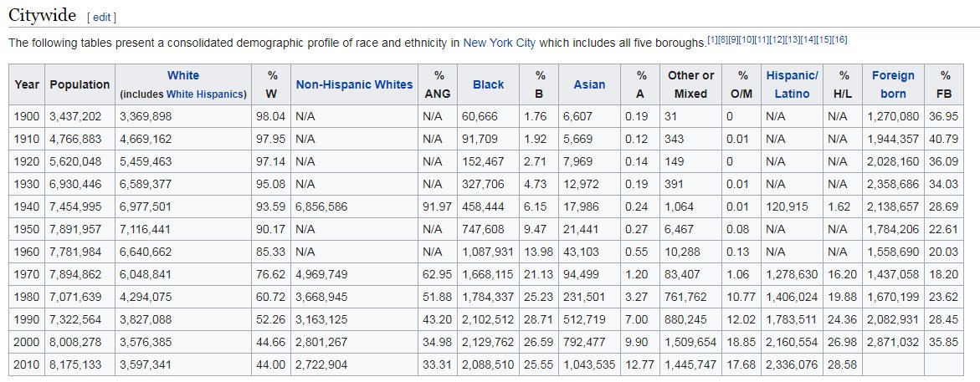Open the Non-Hispanic Whites header link
The image size is (980, 382).
(x=354, y=84)
